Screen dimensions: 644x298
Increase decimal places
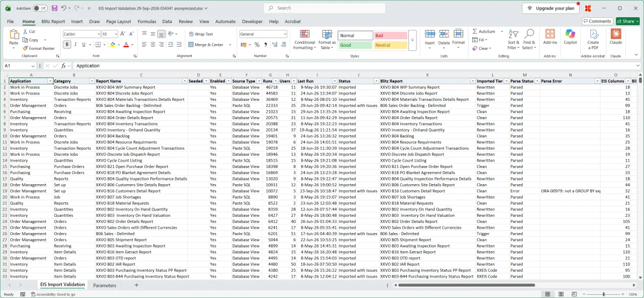point(275,45)
